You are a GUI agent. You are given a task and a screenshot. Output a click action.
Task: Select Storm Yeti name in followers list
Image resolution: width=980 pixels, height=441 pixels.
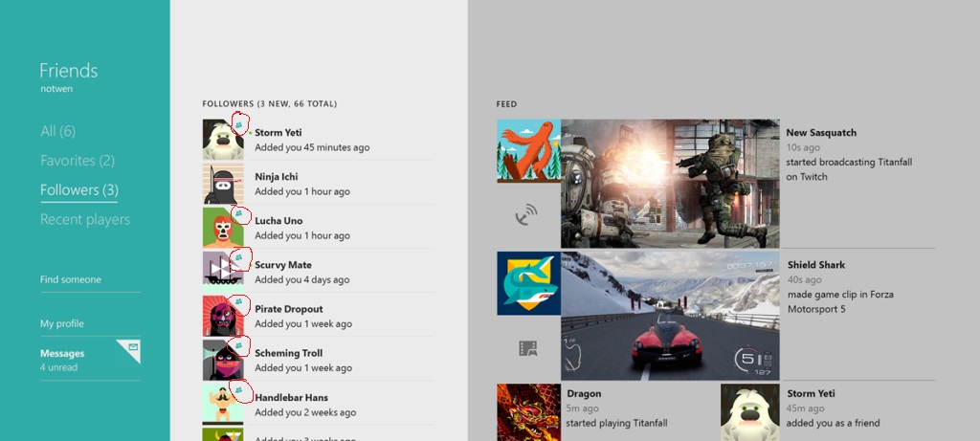click(x=278, y=132)
